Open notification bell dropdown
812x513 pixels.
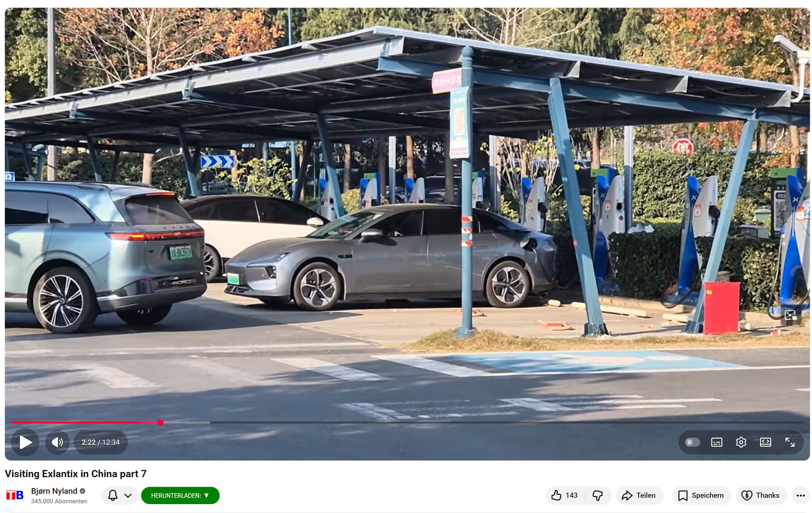coord(120,495)
